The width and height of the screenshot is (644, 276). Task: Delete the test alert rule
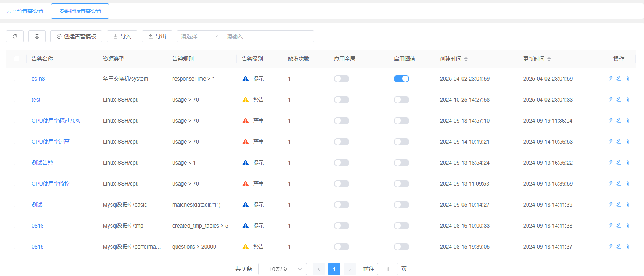click(x=627, y=100)
